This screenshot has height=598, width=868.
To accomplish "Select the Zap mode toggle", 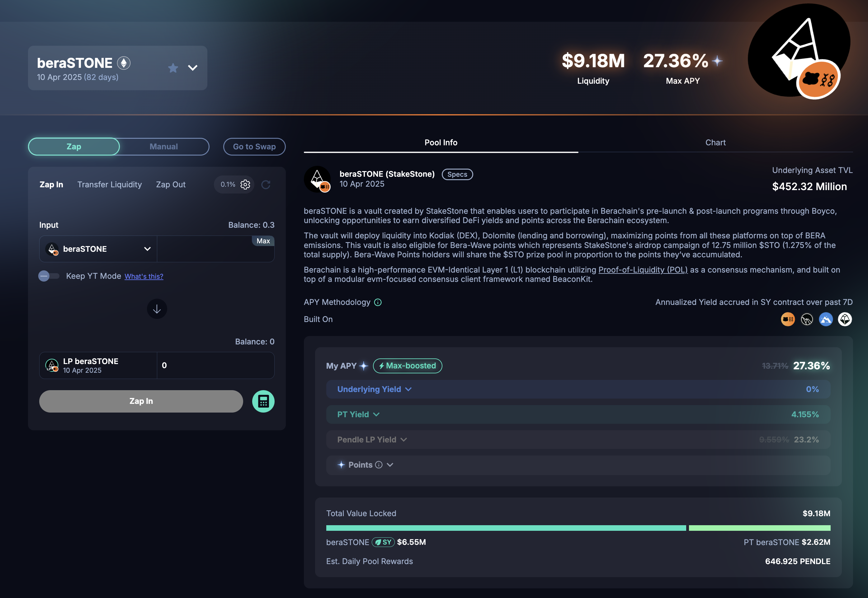I will [74, 147].
